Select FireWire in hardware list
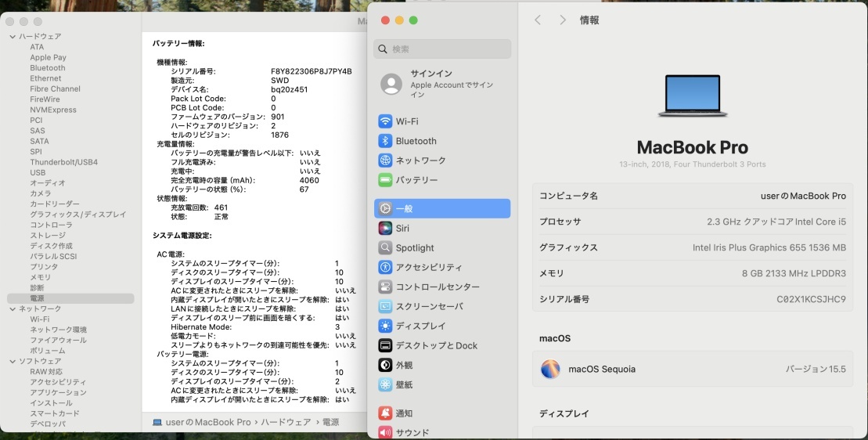 click(45, 99)
